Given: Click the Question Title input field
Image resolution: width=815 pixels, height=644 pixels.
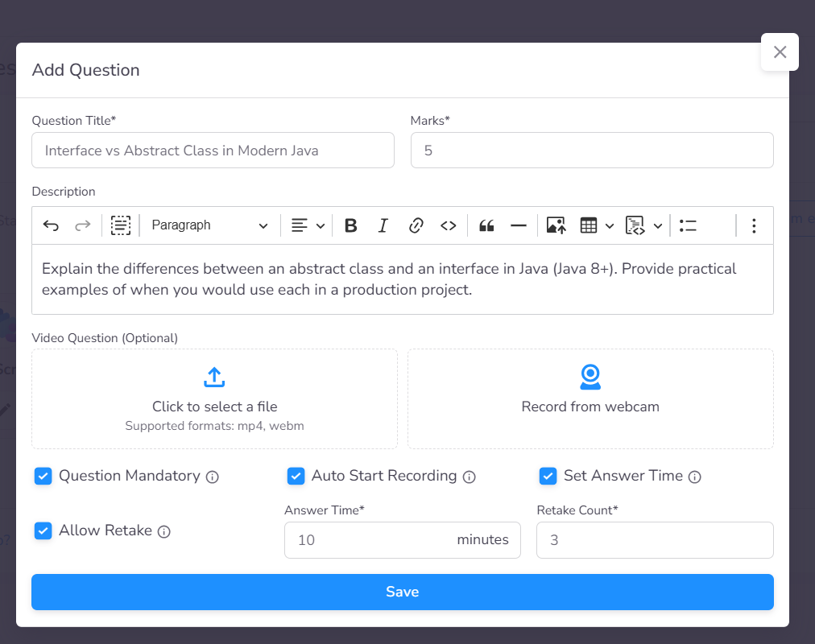Looking at the screenshot, I should pyautogui.click(x=213, y=151).
